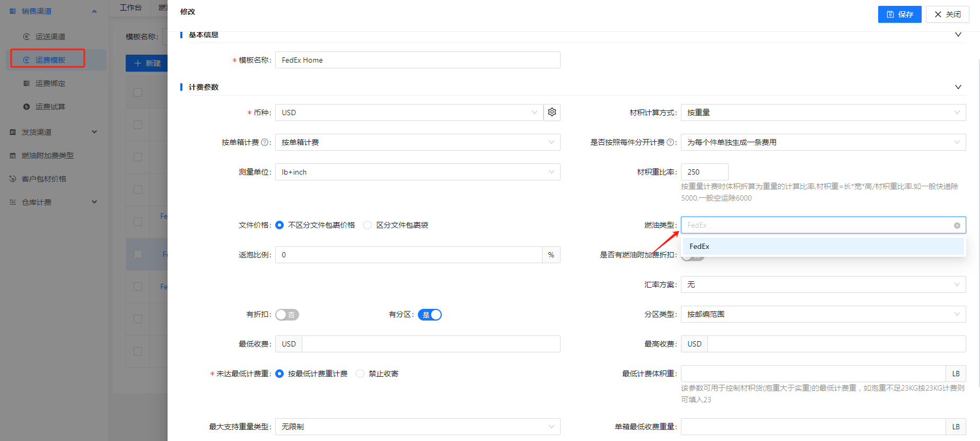
Task: Open 客户包材价格 in the sidebar
Action: (x=44, y=179)
